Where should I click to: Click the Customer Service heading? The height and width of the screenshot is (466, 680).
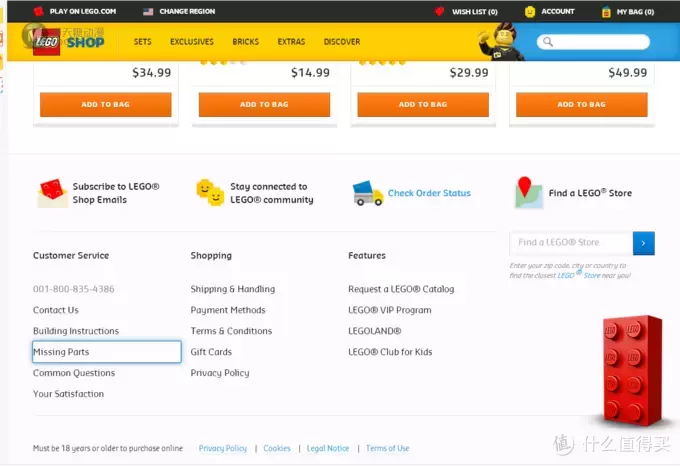click(x=71, y=255)
